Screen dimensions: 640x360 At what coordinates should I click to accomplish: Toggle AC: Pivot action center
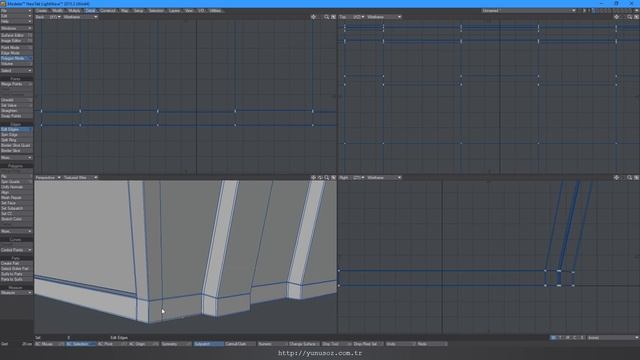[112, 344]
